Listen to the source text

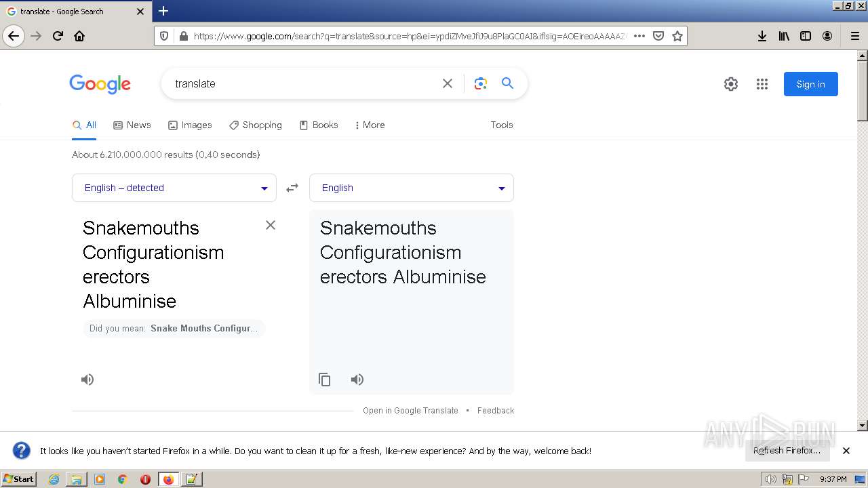(87, 380)
